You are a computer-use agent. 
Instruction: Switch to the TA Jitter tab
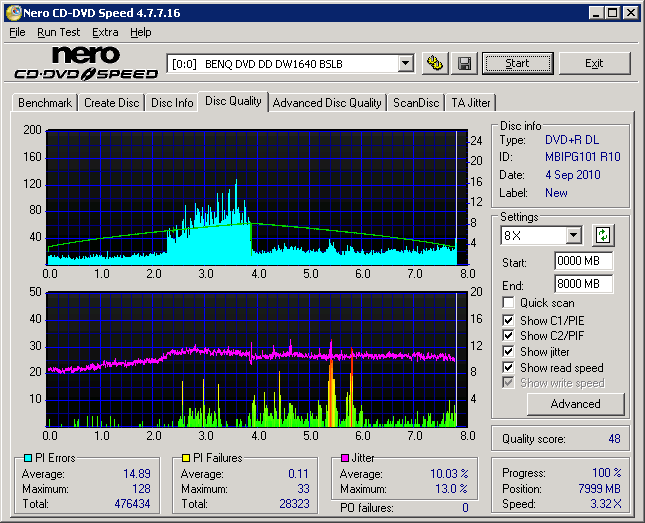[x=470, y=103]
